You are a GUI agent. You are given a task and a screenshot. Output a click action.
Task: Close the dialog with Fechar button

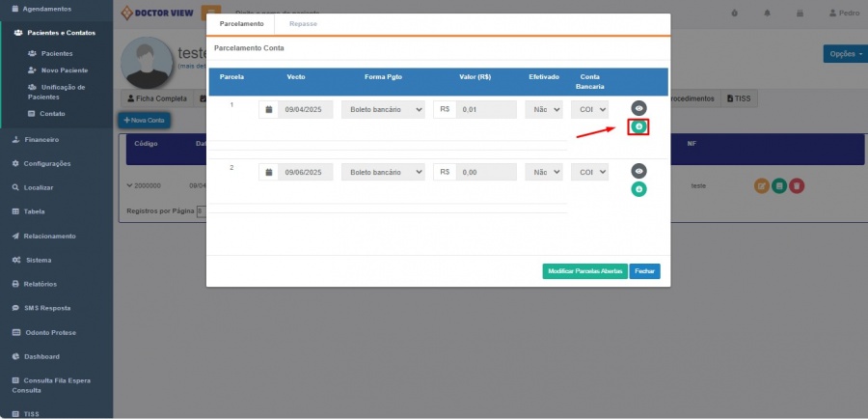[x=644, y=271]
